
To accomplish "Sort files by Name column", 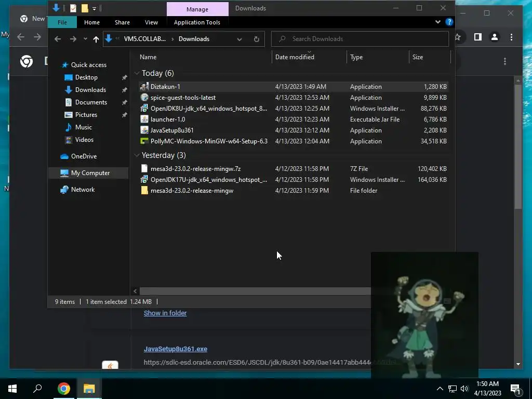I will [x=148, y=57].
